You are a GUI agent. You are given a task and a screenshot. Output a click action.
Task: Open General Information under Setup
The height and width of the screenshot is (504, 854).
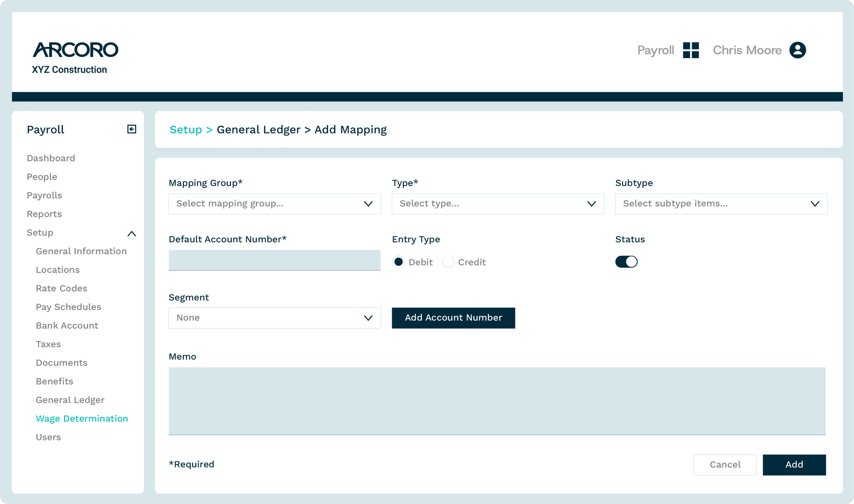[81, 251]
